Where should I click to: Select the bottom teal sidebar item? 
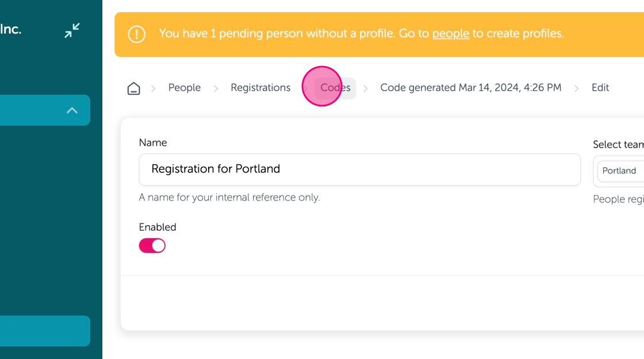coord(45,331)
